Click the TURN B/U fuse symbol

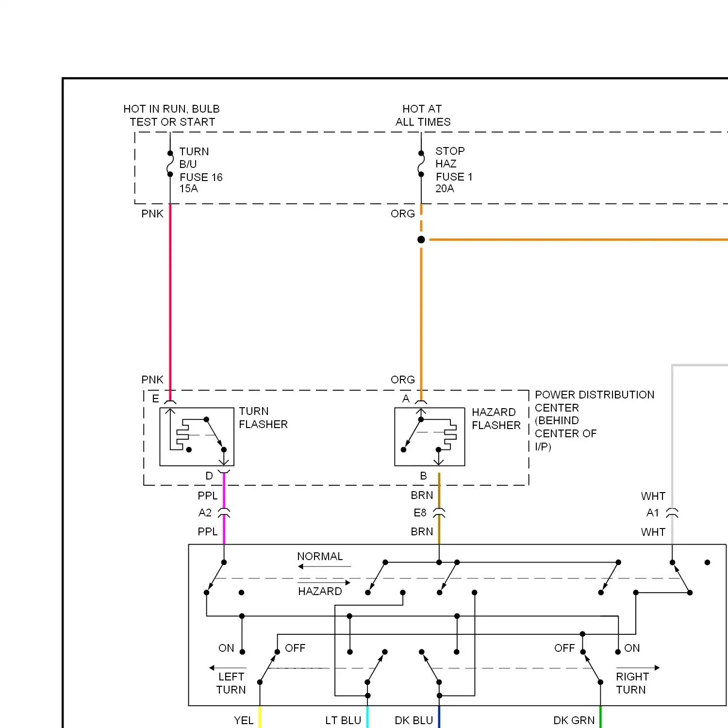click(170, 164)
